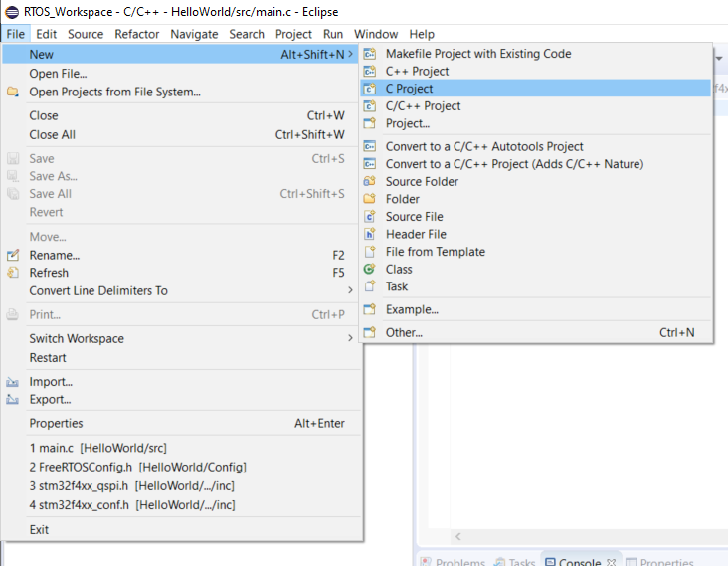
Task: Open the File menu
Action: click(x=15, y=34)
